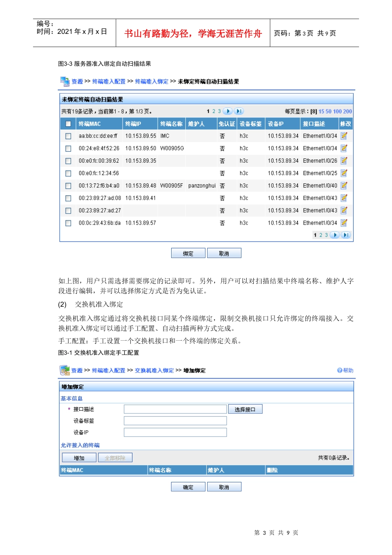Viewport: 392px width, 555px height.
Task: Go to next page using bottom pager arrow
Action: click(335, 235)
